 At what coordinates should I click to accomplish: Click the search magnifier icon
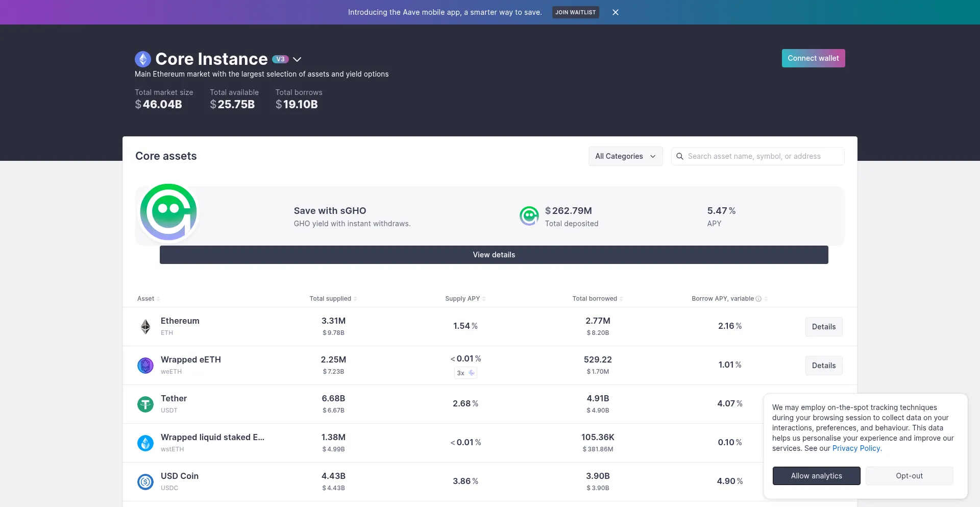coord(680,156)
